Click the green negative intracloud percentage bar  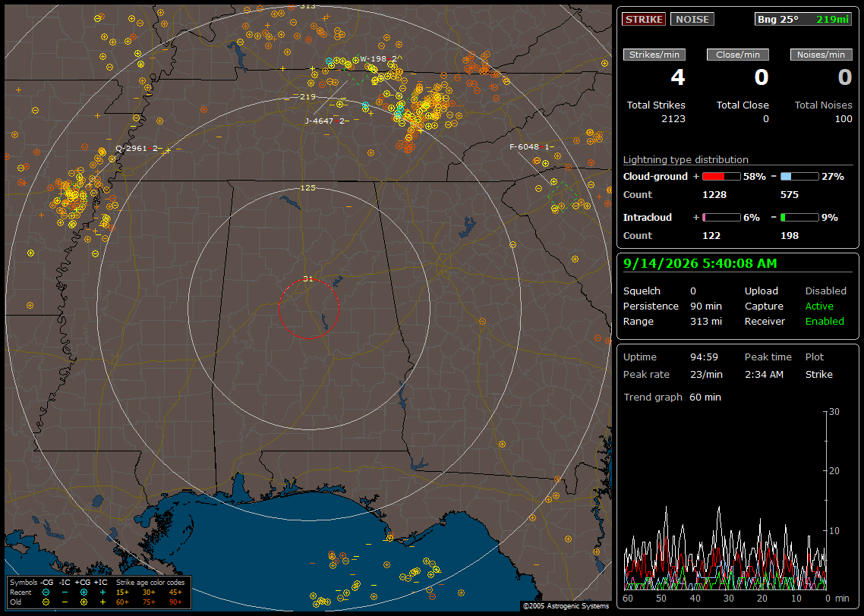[799, 218]
